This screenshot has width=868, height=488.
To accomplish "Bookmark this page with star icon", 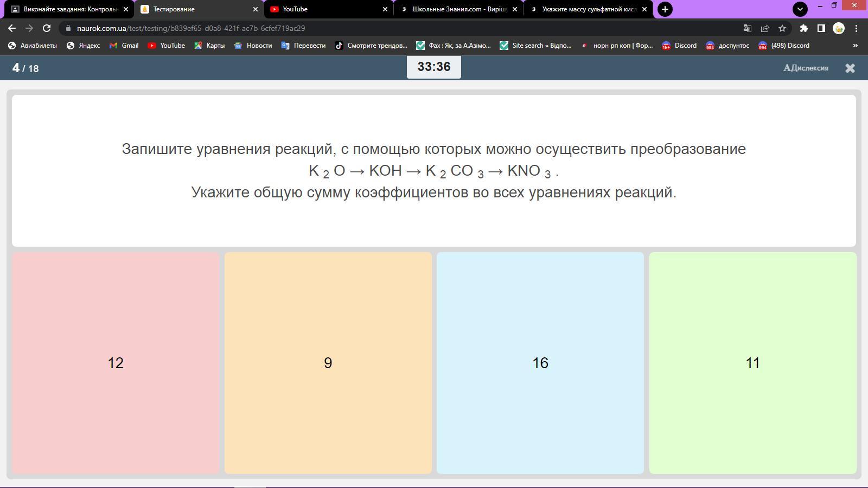I will point(782,28).
